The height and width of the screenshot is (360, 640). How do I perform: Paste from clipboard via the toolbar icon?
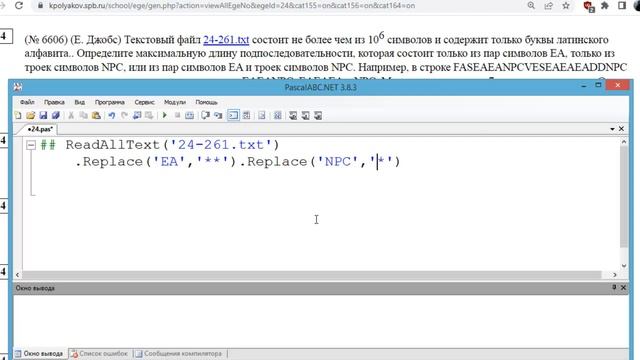click(x=96, y=116)
